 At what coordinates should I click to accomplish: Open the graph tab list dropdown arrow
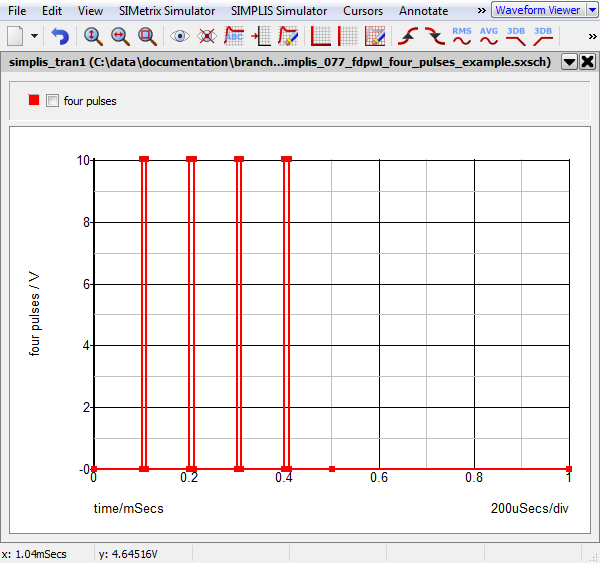pos(569,61)
